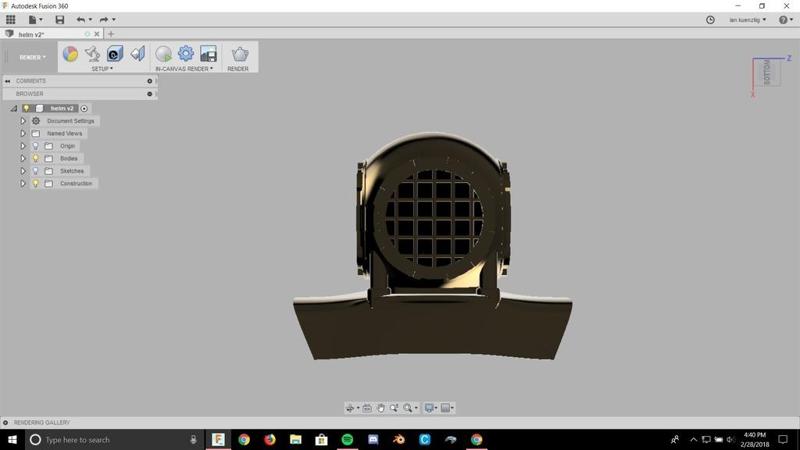Collapse side panels with double-arrow icon
The image size is (800, 450).
coord(8,81)
